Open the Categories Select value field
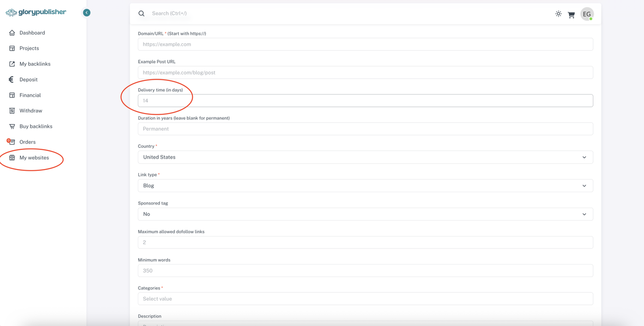644x326 pixels. (x=365, y=299)
